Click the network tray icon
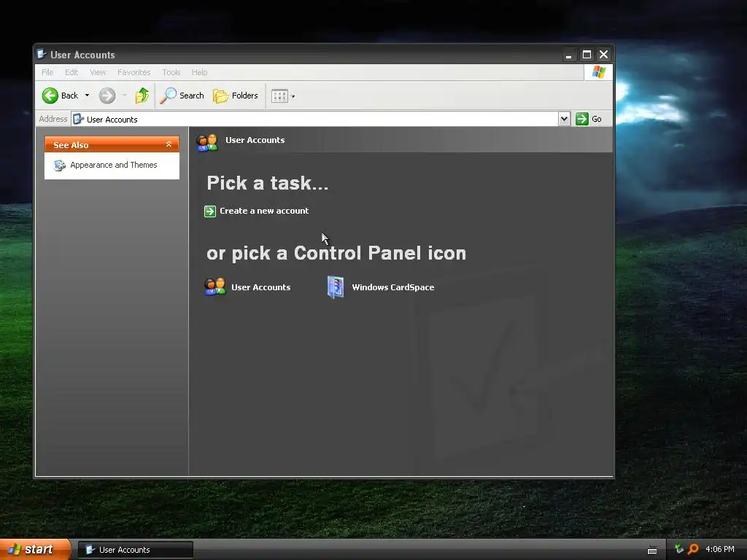This screenshot has height=560, width=747. [x=679, y=549]
